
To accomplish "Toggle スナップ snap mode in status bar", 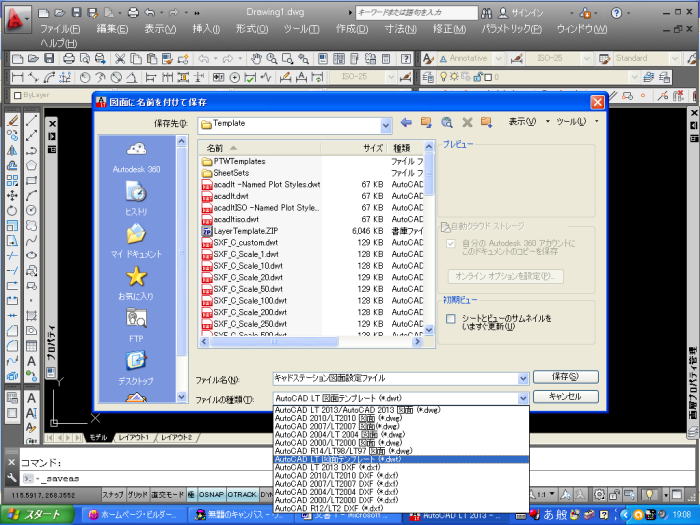I will [x=113, y=495].
